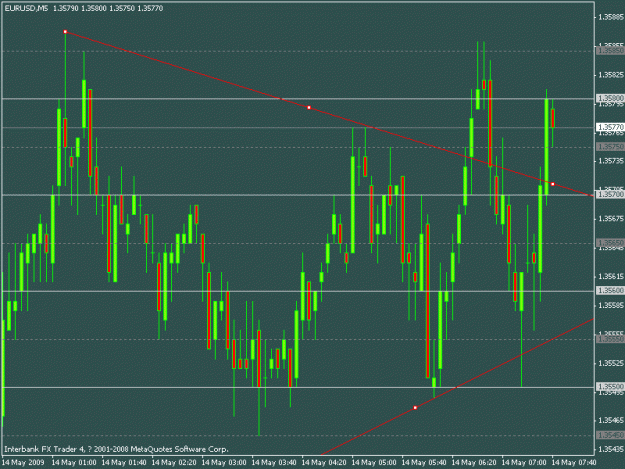
Task: Click the 14 May 05:40 time label
Action: [424, 463]
